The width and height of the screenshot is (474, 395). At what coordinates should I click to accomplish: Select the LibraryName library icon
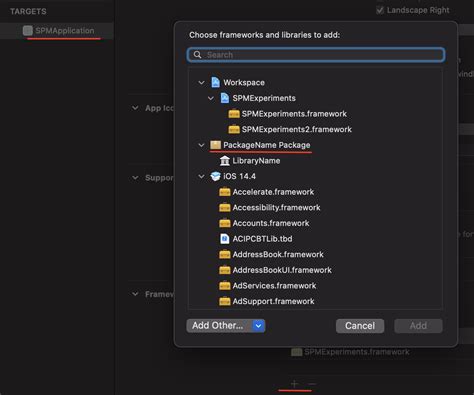[225, 161]
